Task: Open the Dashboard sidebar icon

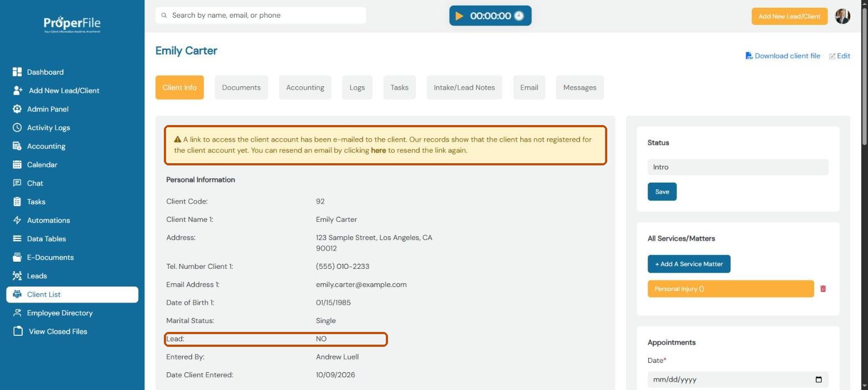Action: 17,72
